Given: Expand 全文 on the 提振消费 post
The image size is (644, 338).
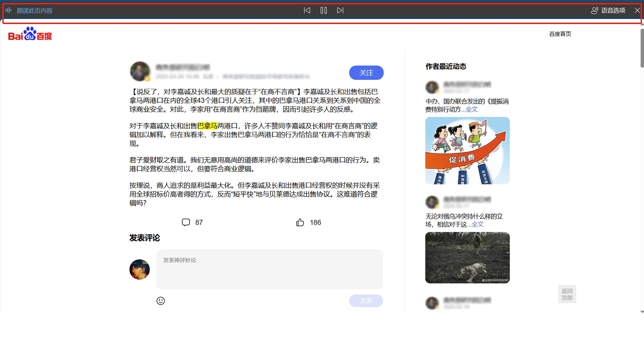Looking at the screenshot, I should pyautogui.click(x=472, y=109).
